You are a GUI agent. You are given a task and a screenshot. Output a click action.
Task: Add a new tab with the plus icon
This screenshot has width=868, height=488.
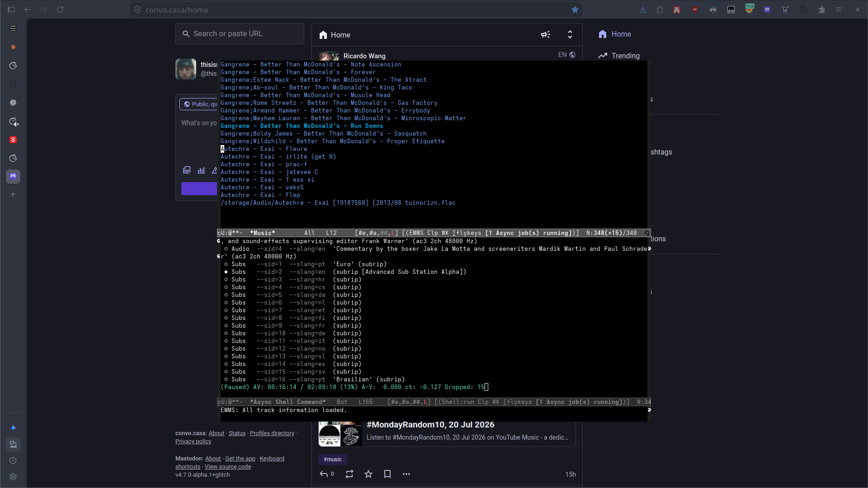click(x=13, y=194)
